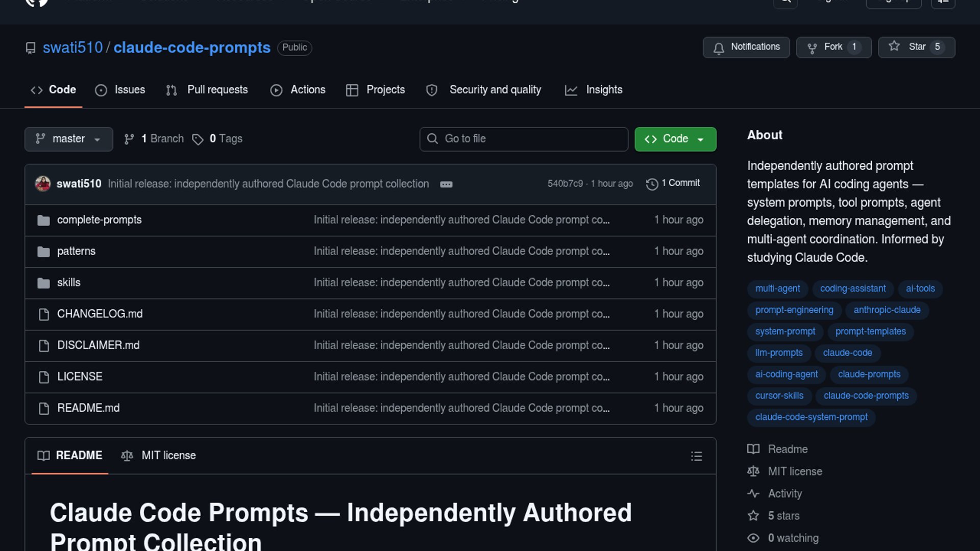
Task: Open the Activity link in sidebar
Action: tap(785, 493)
